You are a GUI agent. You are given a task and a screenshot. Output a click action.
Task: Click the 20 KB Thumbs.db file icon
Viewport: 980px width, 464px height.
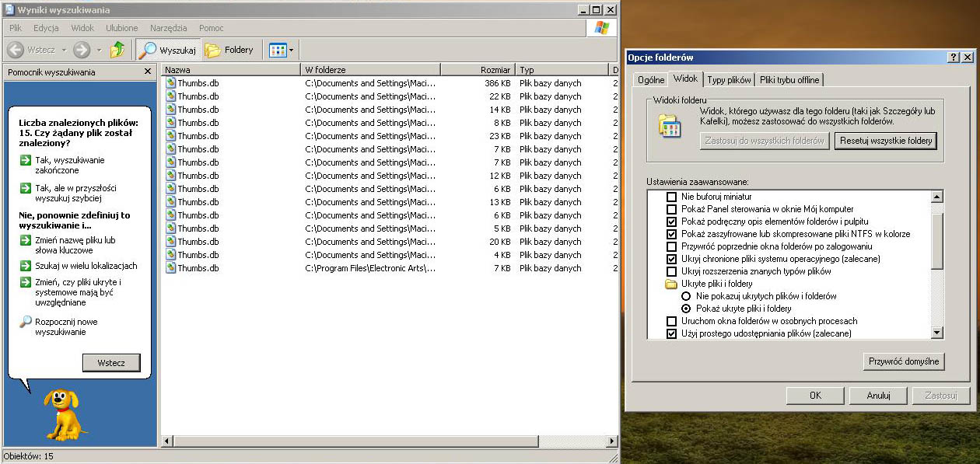170,242
